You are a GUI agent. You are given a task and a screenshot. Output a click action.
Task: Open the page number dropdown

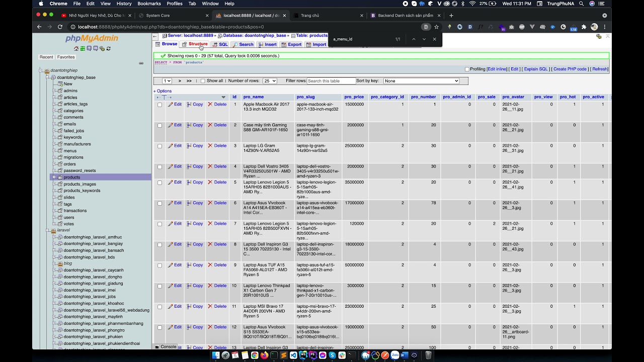click(167, 81)
